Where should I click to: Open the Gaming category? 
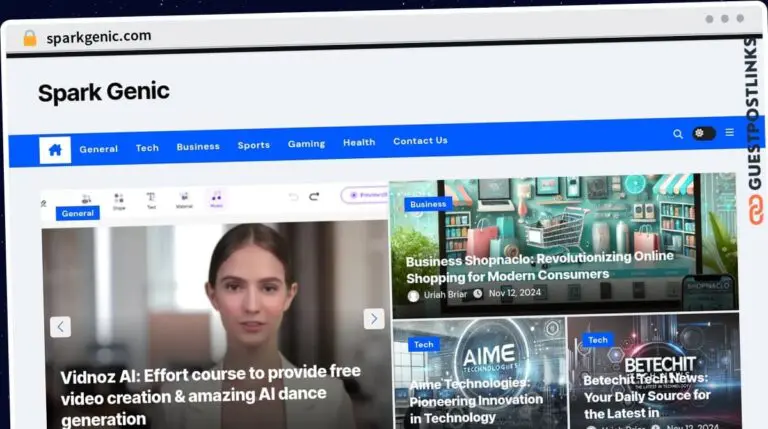306,144
